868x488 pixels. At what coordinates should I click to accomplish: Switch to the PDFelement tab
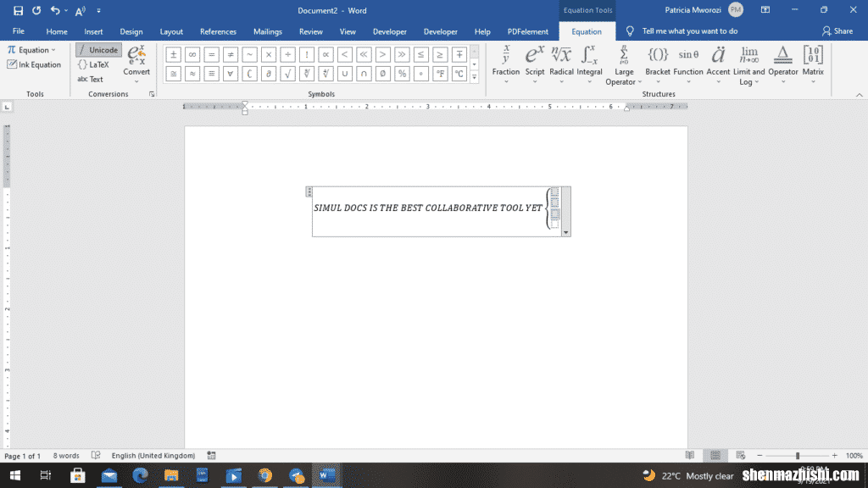527,31
